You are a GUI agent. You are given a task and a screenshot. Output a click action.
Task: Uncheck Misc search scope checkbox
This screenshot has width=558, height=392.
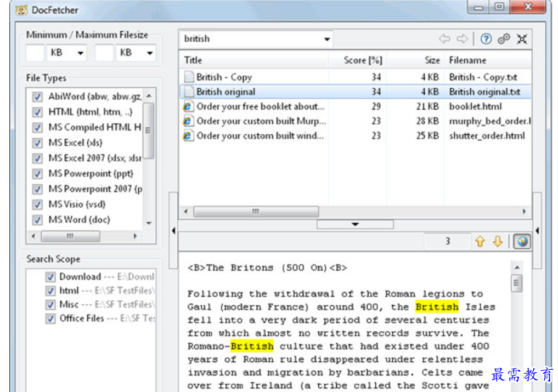pos(50,305)
